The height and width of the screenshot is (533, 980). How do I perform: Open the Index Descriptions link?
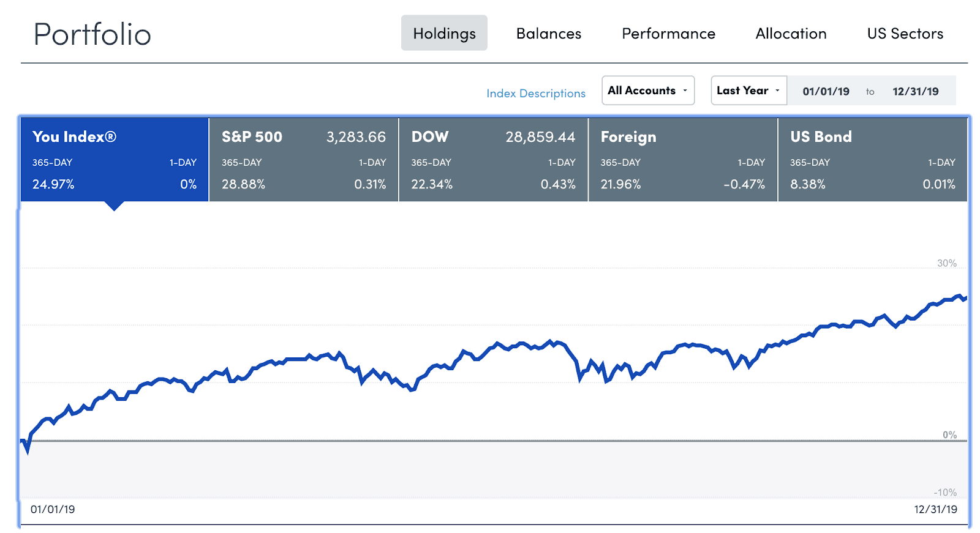pos(536,93)
